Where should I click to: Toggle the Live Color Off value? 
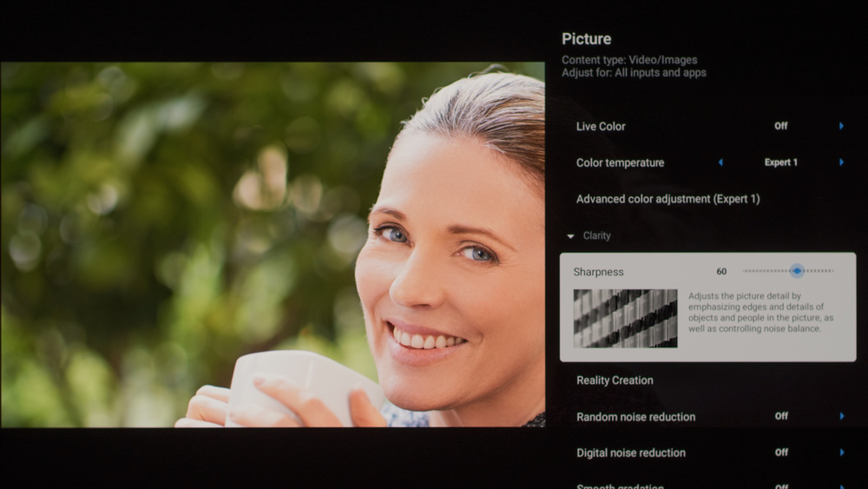[780, 126]
